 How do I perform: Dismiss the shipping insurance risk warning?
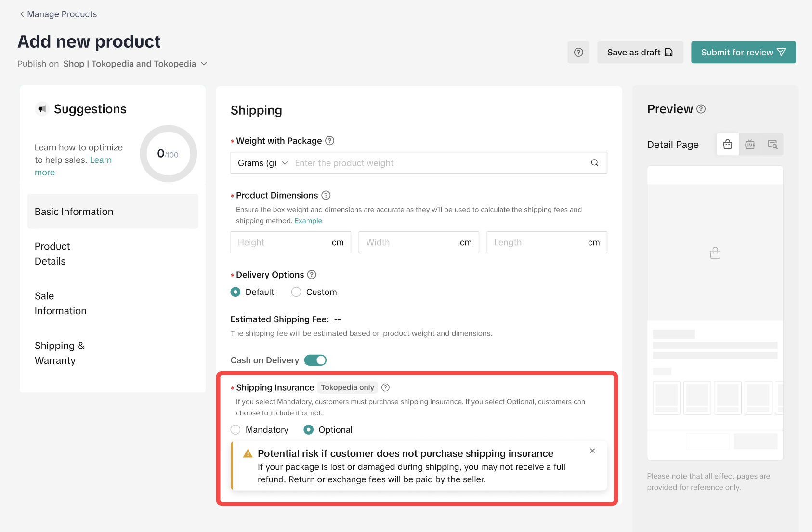pos(592,451)
